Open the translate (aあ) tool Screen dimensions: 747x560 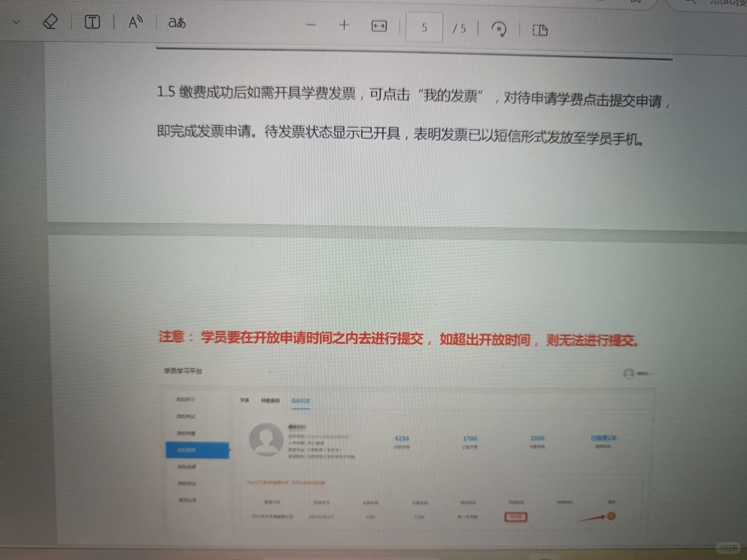[177, 23]
